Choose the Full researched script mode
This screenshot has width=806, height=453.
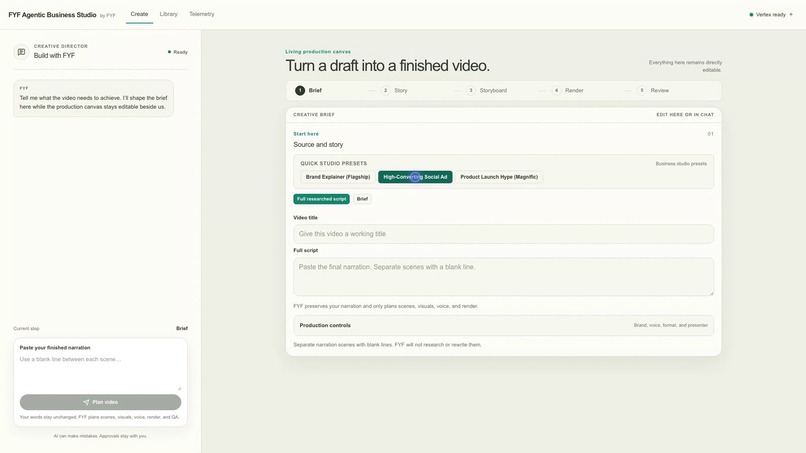click(321, 199)
